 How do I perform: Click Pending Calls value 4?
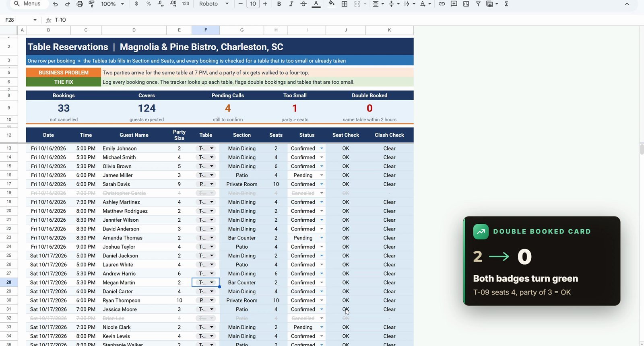pyautogui.click(x=228, y=108)
